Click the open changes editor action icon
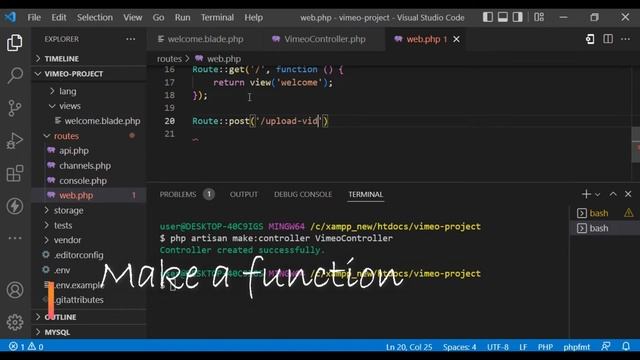Screen dimensions: 640x360 (x=590, y=39)
